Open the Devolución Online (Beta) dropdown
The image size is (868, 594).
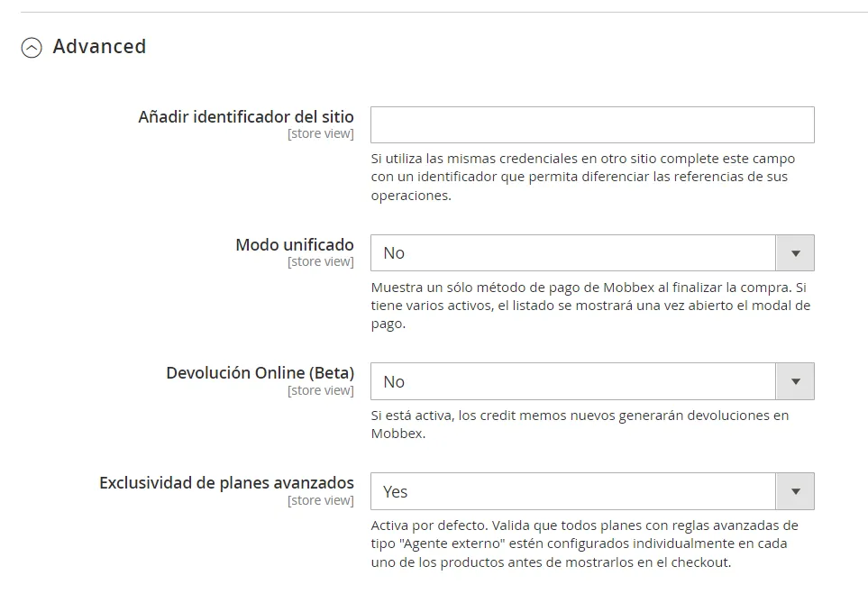point(592,381)
